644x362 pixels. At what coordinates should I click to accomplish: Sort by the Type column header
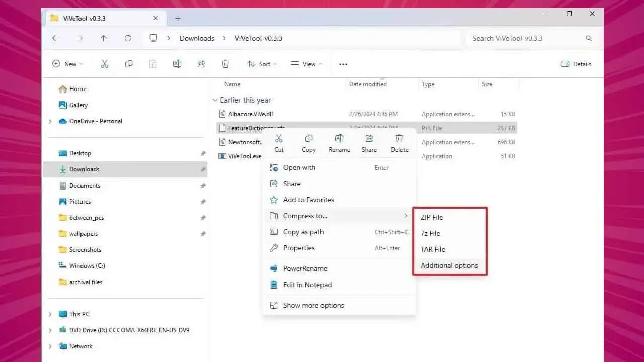coord(428,84)
